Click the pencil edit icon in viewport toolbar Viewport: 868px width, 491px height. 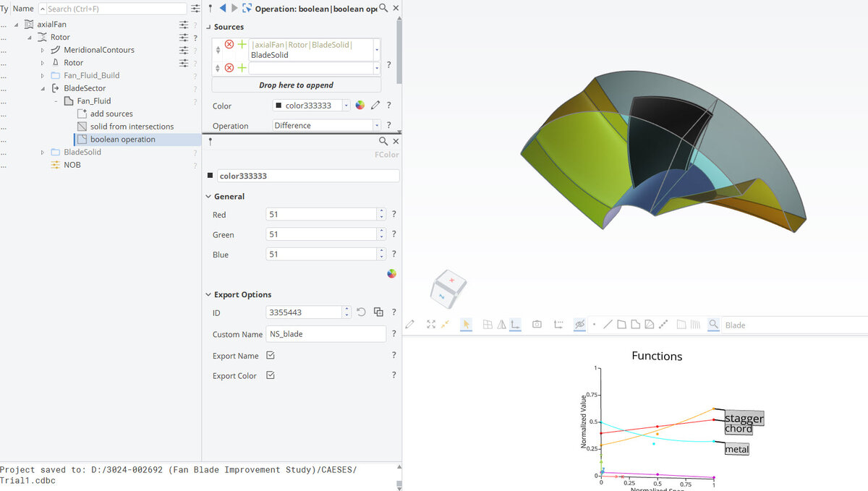410,325
